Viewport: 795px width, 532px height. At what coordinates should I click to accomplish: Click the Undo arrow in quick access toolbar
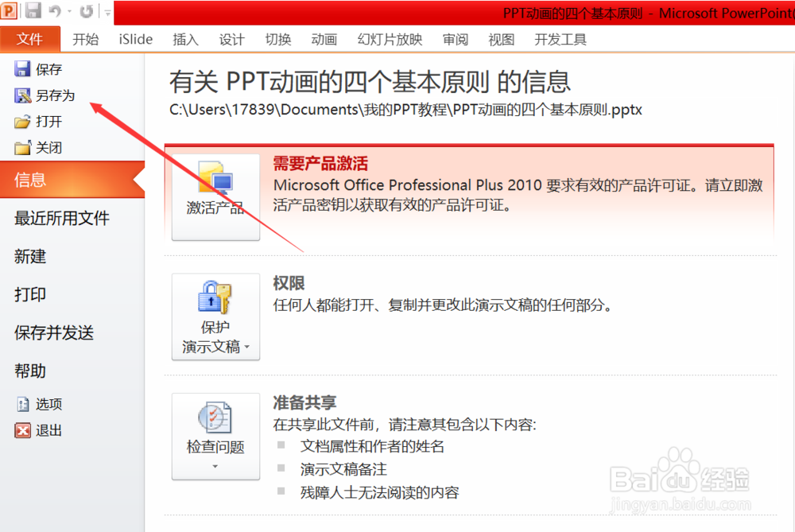[56, 11]
